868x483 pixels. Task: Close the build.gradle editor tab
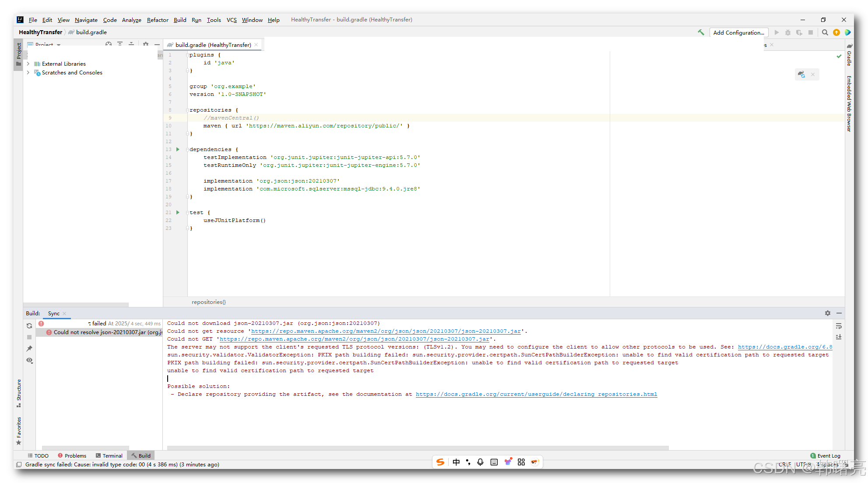(x=256, y=45)
